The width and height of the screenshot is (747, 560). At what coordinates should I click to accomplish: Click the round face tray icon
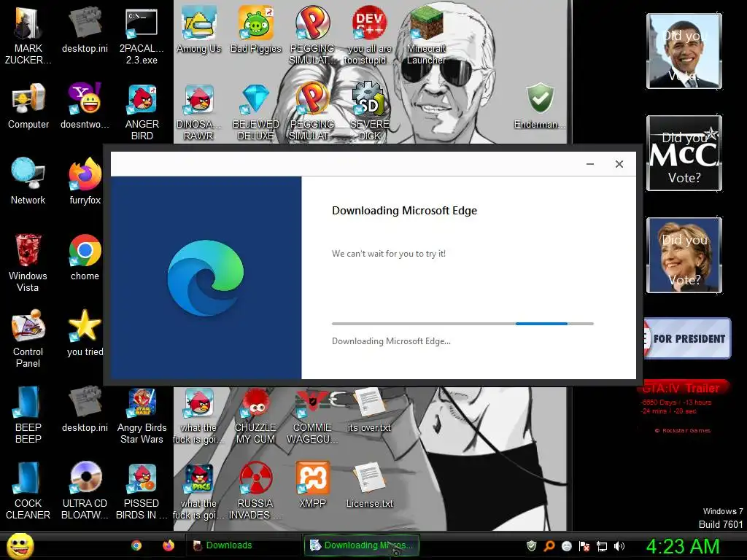pos(567,546)
